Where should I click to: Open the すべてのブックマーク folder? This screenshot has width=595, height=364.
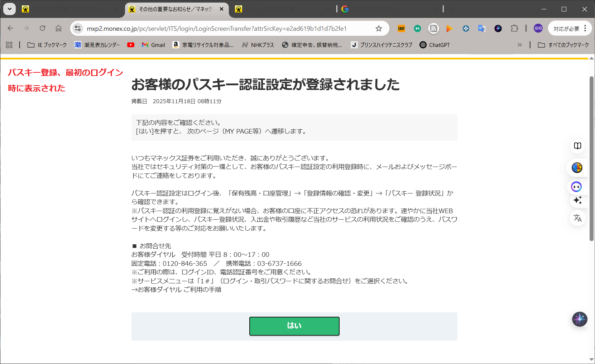pyautogui.click(x=563, y=45)
